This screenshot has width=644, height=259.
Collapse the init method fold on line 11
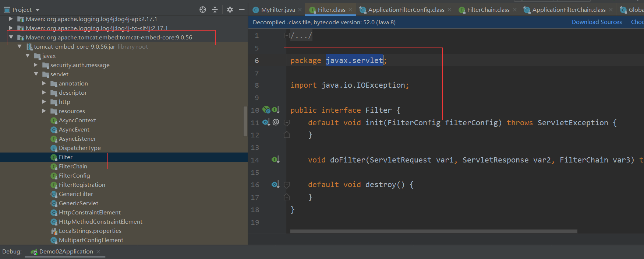coord(287,123)
